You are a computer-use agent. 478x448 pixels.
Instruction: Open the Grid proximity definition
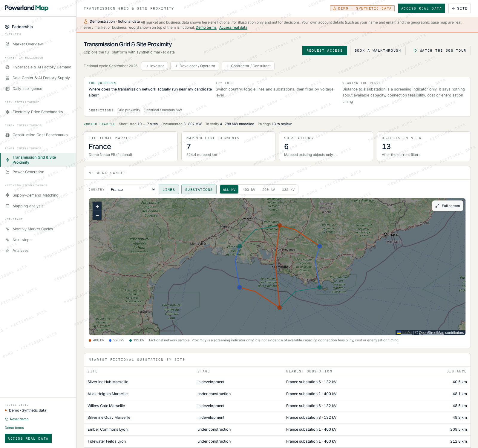point(129,110)
